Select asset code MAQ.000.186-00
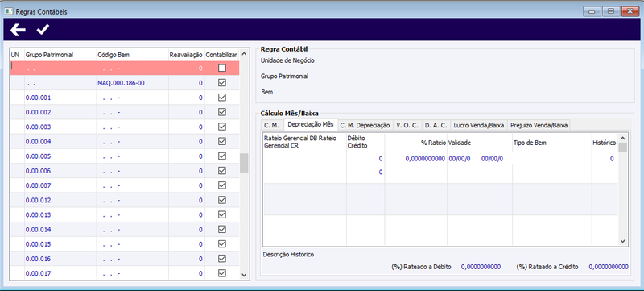This screenshot has width=644, height=291. [x=121, y=83]
